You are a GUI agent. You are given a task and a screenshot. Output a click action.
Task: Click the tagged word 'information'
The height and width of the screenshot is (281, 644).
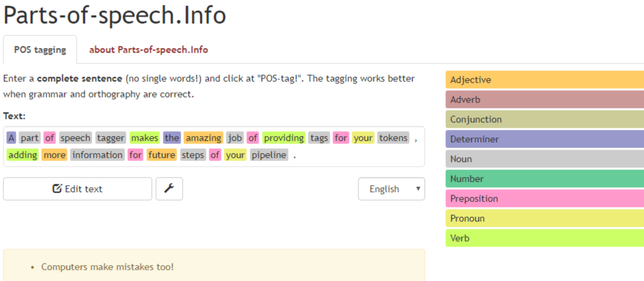pos(97,155)
